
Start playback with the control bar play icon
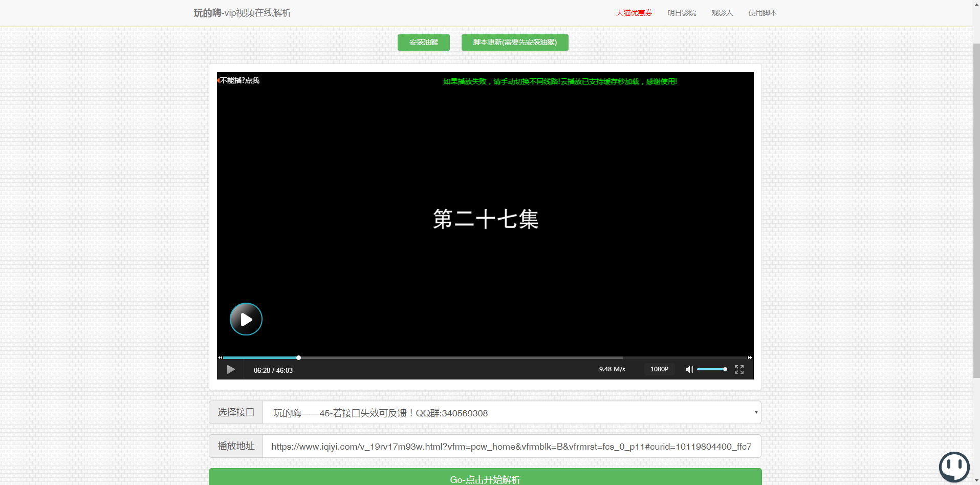point(231,370)
